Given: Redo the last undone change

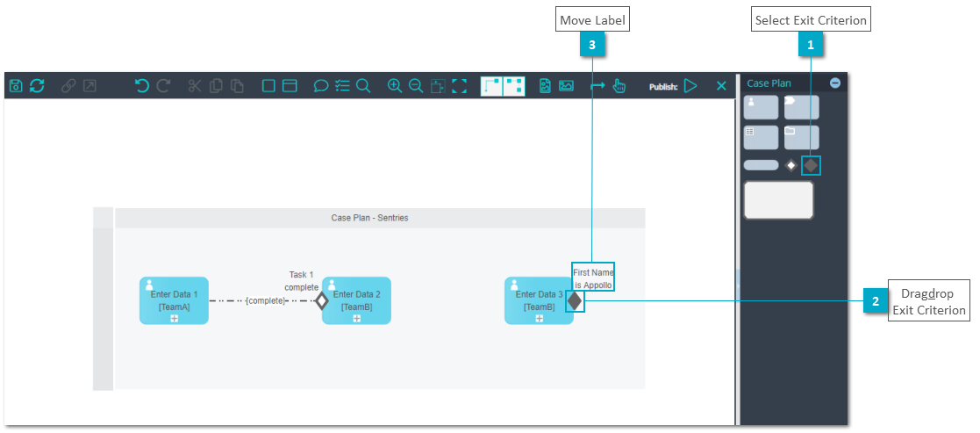Looking at the screenshot, I should tap(163, 86).
